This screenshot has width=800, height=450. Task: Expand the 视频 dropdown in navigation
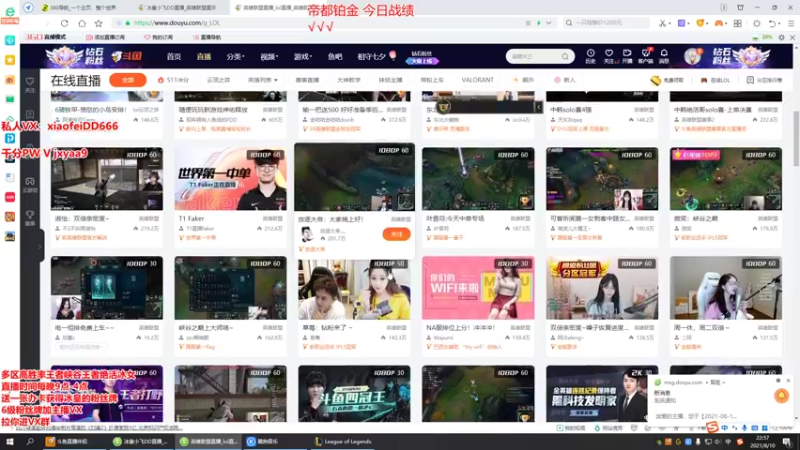point(269,57)
